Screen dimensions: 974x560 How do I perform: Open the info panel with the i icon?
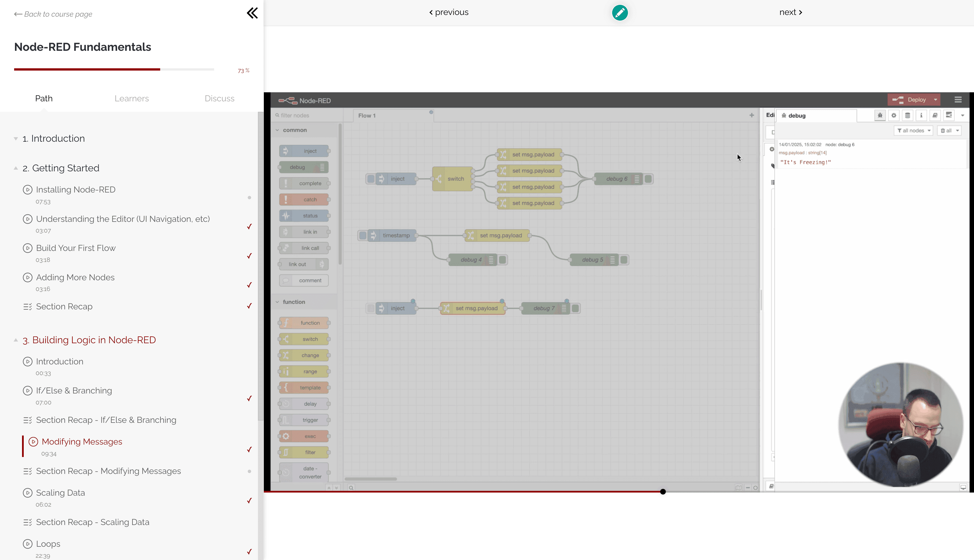pos(921,115)
